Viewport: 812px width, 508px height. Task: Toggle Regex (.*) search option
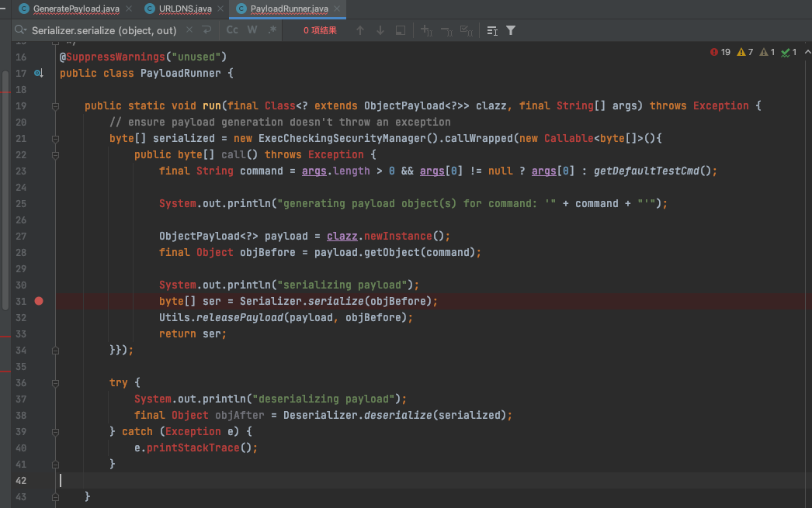click(x=272, y=30)
